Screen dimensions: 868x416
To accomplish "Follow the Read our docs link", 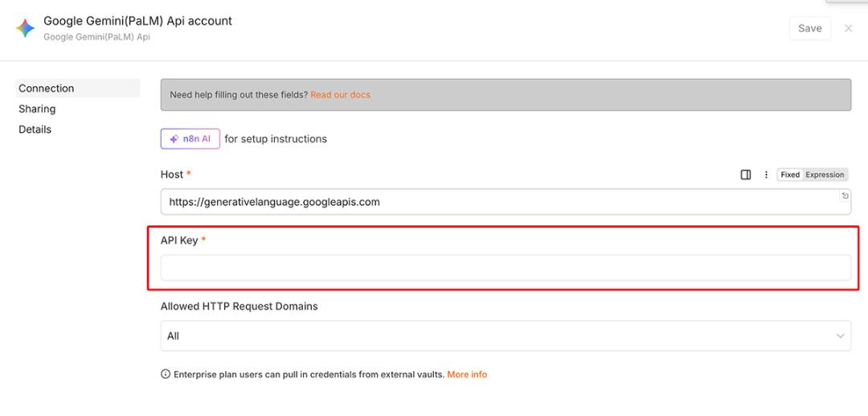I will 340,95.
